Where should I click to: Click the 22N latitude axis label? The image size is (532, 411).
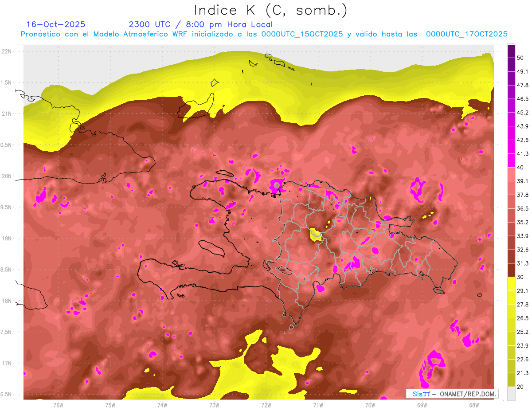8,51
